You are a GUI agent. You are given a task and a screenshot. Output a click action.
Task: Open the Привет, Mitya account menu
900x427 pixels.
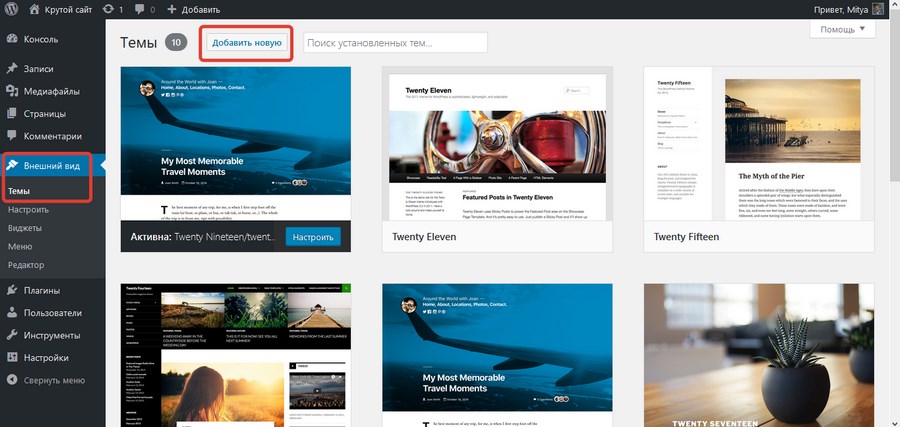tap(849, 9)
